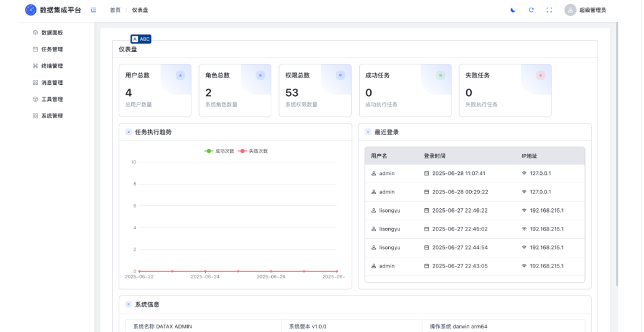Image resolution: width=644 pixels, height=332 pixels.
Task: Click the user icon in the 22:43:05 row
Action: [373, 266]
